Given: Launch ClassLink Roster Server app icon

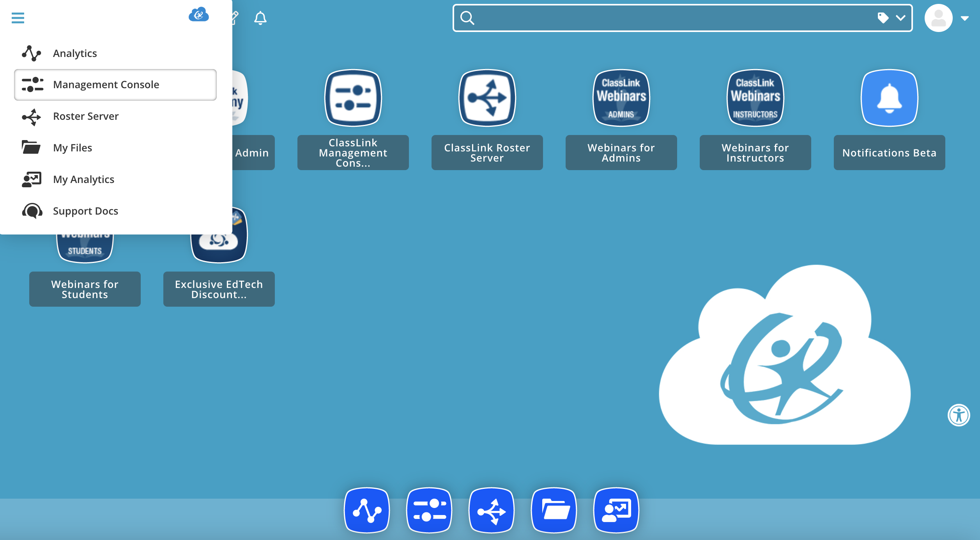Looking at the screenshot, I should (x=487, y=98).
